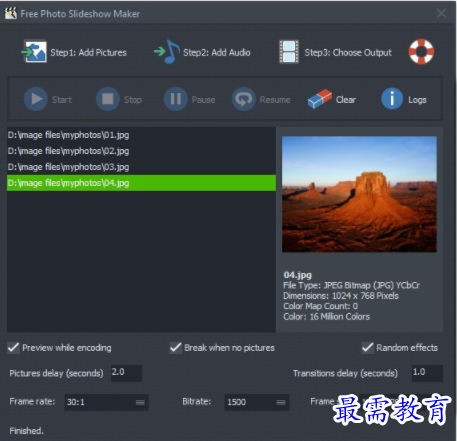The height and width of the screenshot is (441, 457).
Task: Click the Add Pictures step icon
Action: (35, 52)
